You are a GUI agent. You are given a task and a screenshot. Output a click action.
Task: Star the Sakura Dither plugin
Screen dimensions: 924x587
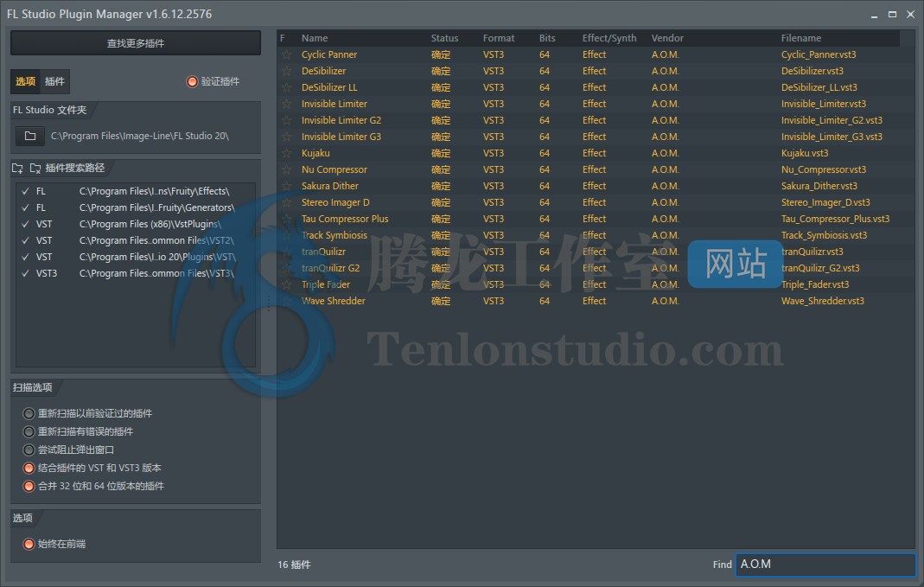[286, 186]
